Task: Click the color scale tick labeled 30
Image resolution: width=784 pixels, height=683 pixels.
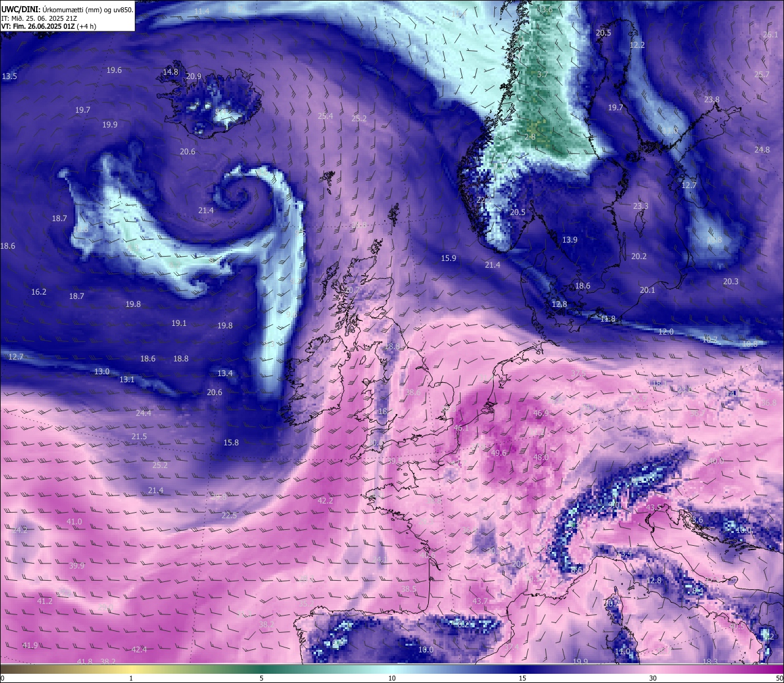Action: click(x=653, y=678)
